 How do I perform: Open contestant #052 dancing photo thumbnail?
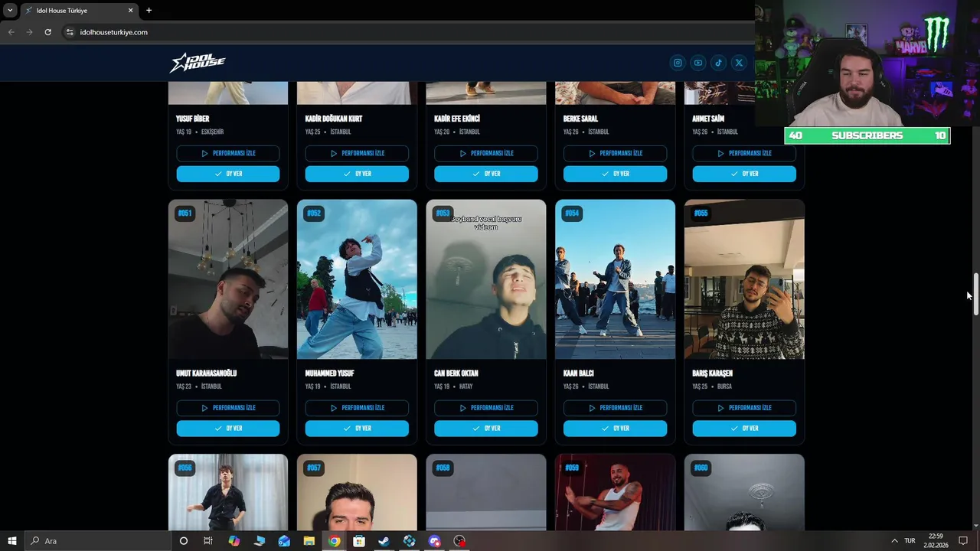tap(357, 279)
